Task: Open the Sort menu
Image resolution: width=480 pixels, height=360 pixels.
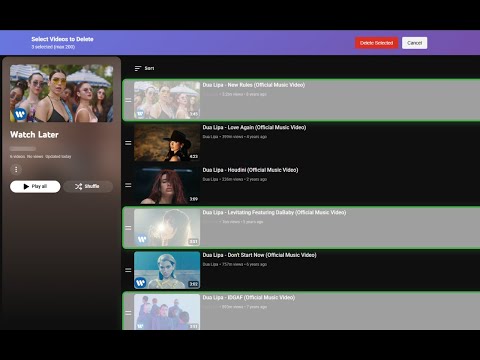Action: [144, 68]
